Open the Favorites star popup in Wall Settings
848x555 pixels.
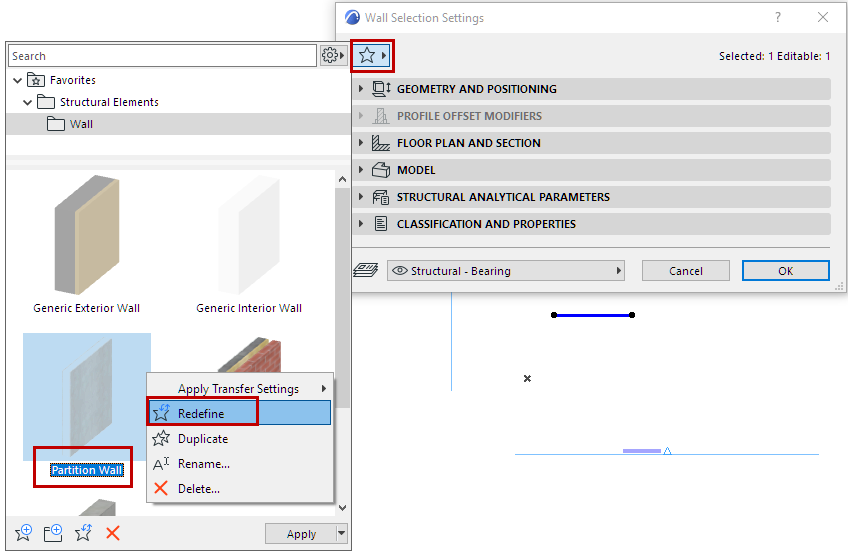pyautogui.click(x=373, y=55)
